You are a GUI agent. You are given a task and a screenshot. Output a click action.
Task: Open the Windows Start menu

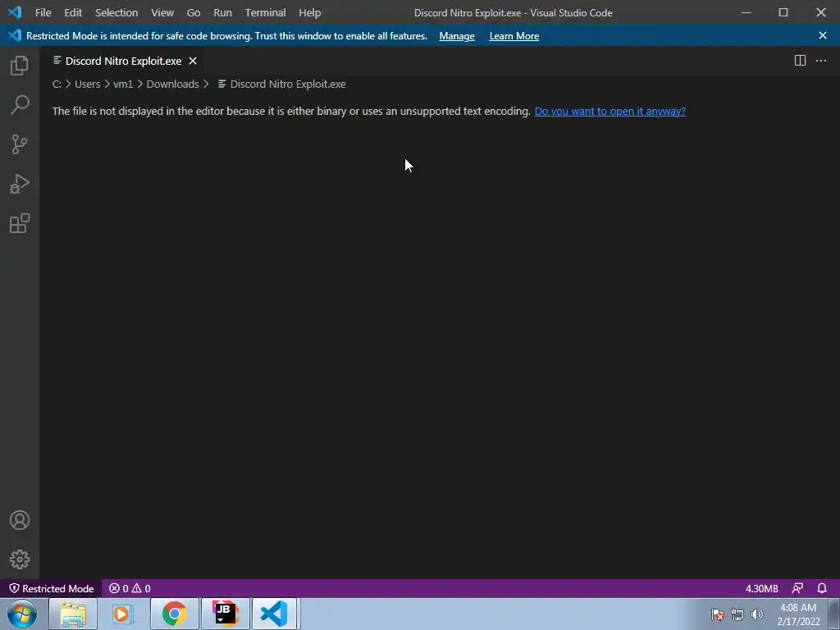(21, 614)
